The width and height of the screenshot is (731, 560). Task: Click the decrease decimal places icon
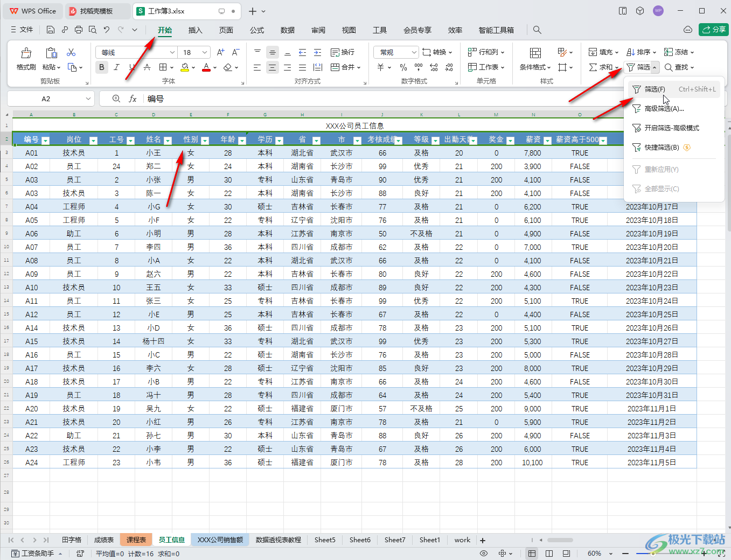click(449, 67)
